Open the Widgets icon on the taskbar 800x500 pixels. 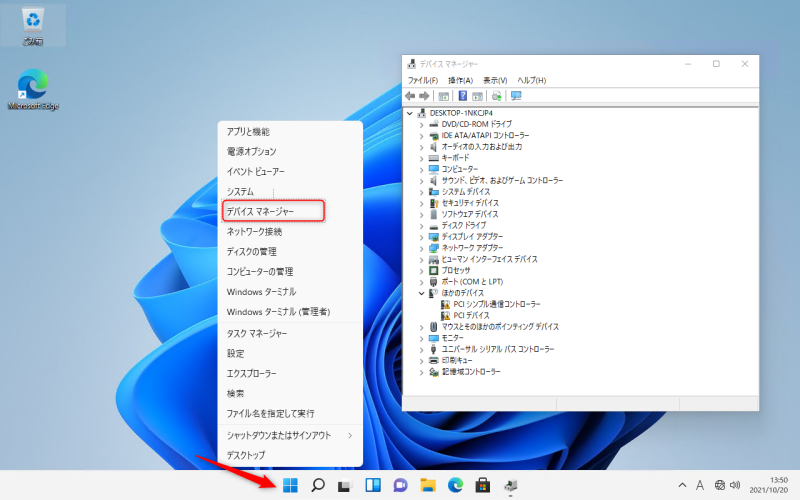(373, 485)
